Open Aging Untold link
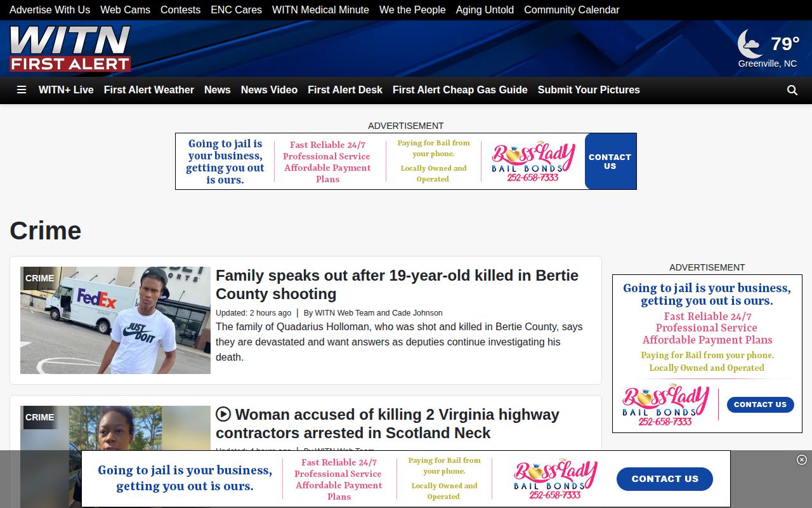This screenshot has width=812, height=508. coord(485,10)
